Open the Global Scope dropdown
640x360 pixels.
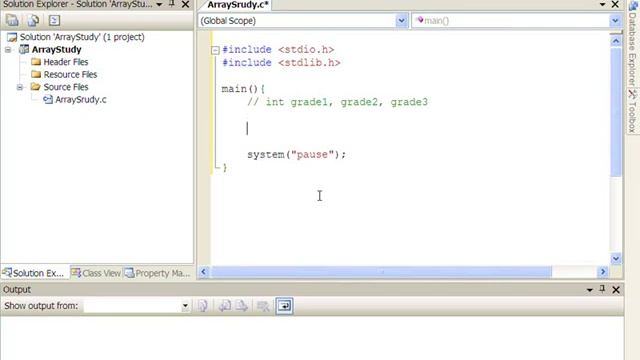click(401, 21)
